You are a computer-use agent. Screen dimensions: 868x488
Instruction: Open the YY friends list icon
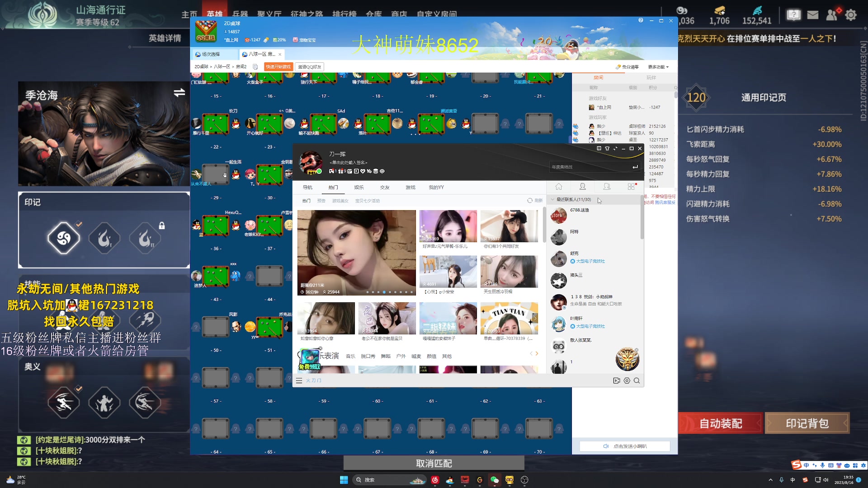coord(583,187)
